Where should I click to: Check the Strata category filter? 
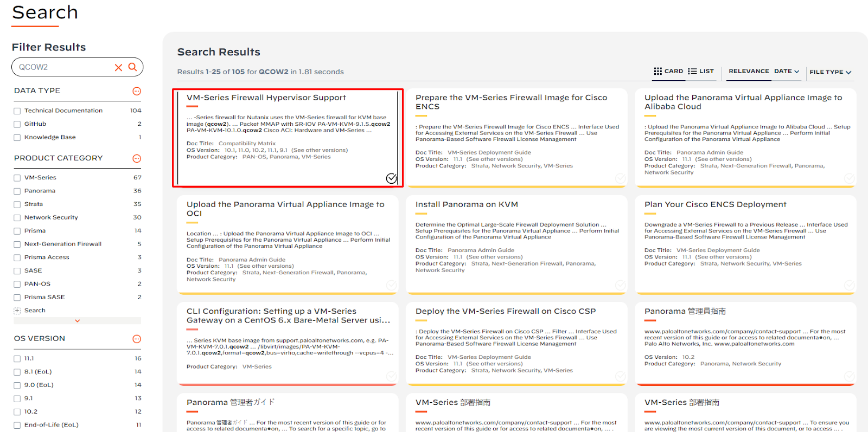click(x=17, y=204)
